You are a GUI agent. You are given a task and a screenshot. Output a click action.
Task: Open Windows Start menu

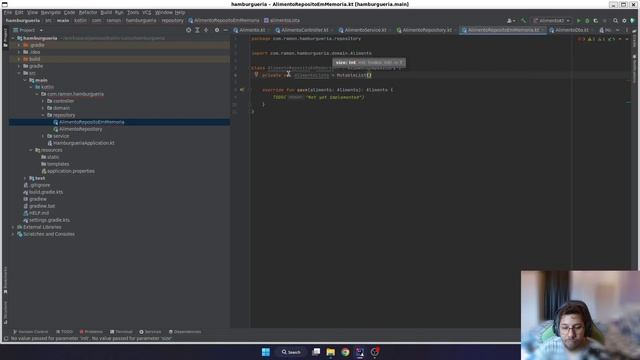266,352
